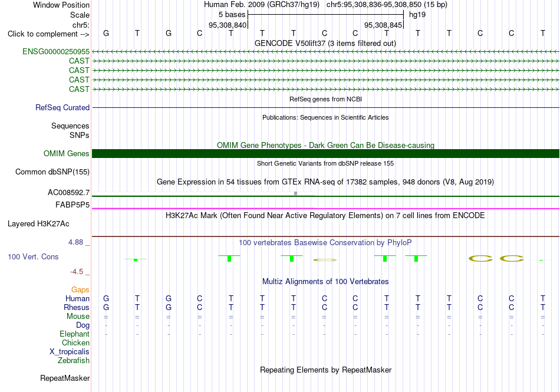Select the Human alignment row label
560x392 pixels.
[x=77, y=298]
